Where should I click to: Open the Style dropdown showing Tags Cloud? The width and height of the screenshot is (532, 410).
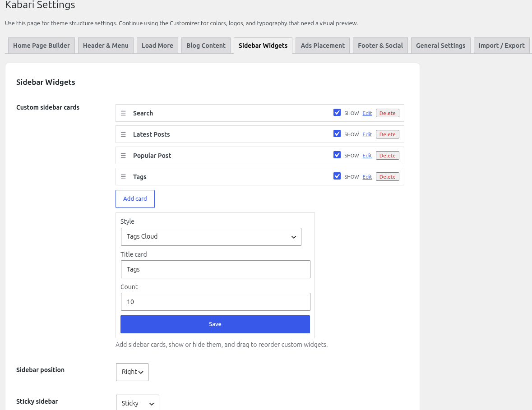click(211, 237)
